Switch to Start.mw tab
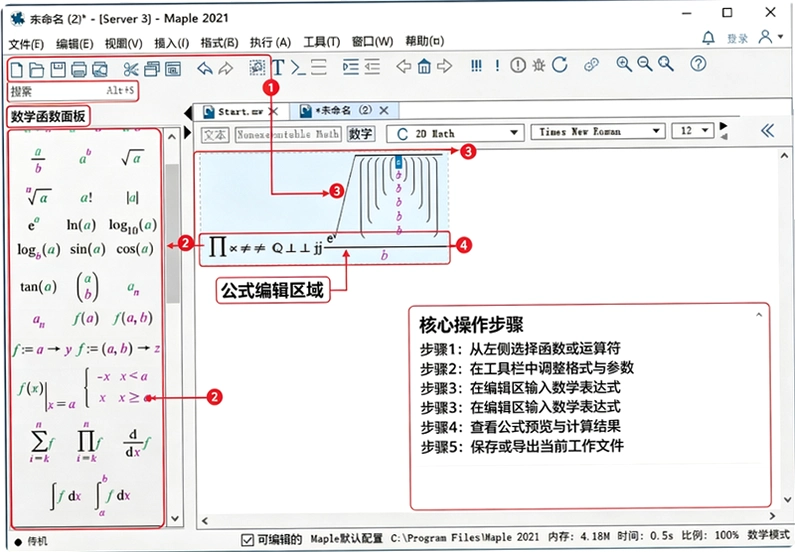The width and height of the screenshot is (795, 552). 240,112
